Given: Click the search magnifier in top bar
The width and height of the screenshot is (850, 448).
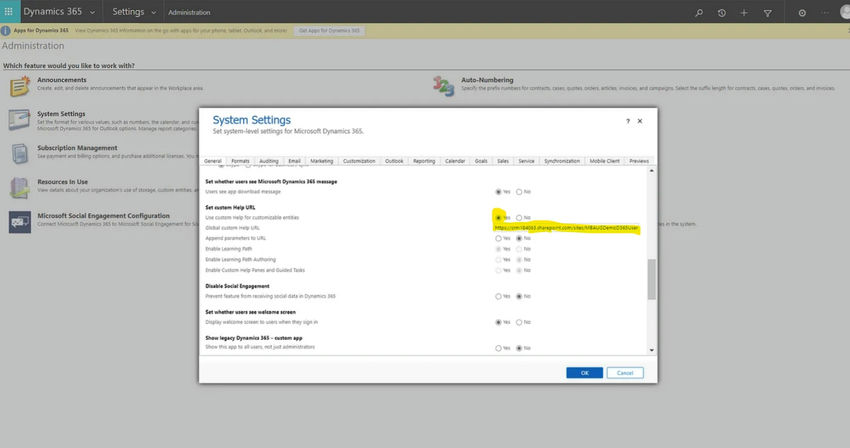Looking at the screenshot, I should coord(699,12).
